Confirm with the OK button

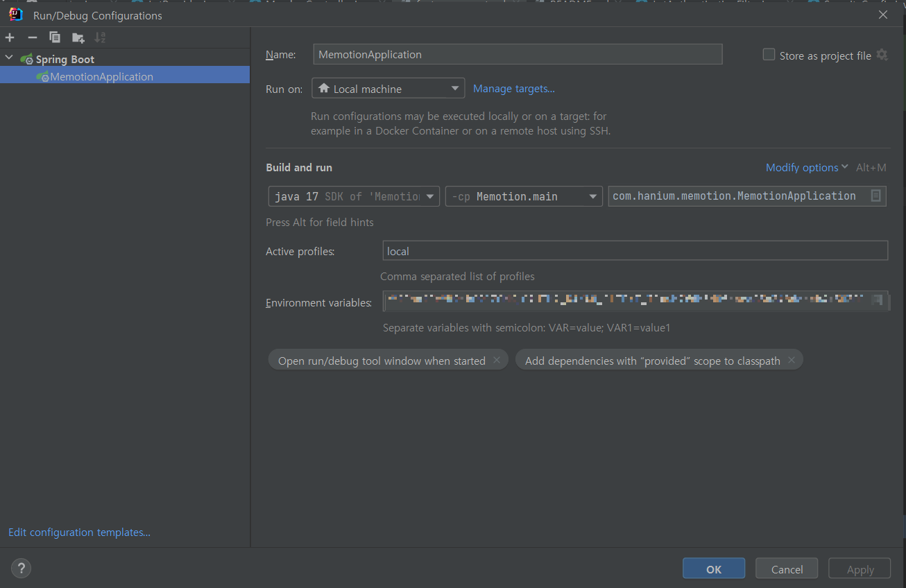pyautogui.click(x=714, y=569)
